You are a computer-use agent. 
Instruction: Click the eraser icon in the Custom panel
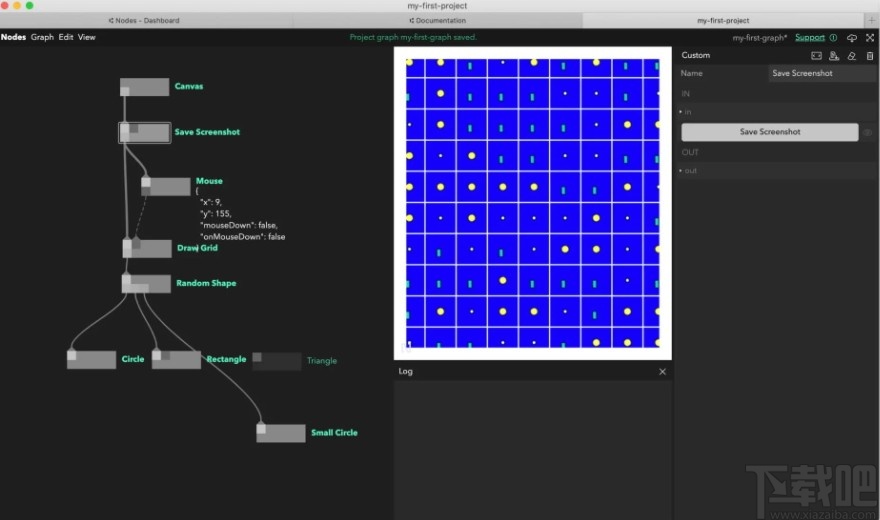point(852,56)
